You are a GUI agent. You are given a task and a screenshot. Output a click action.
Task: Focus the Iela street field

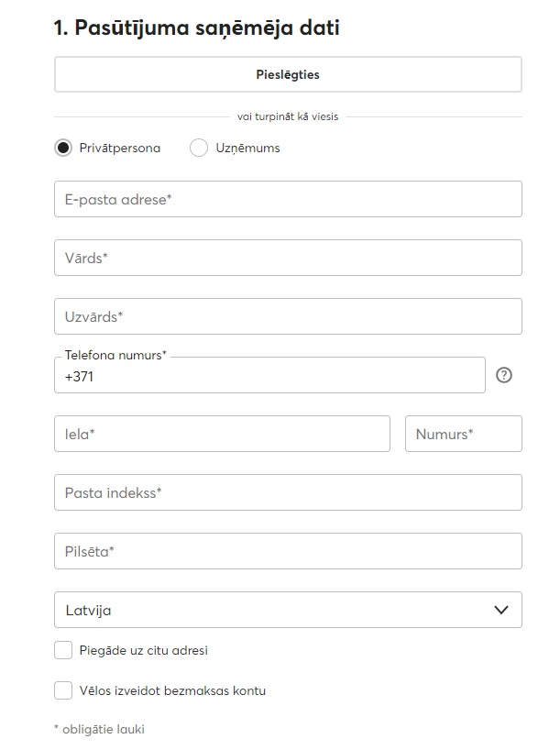pyautogui.click(x=222, y=434)
